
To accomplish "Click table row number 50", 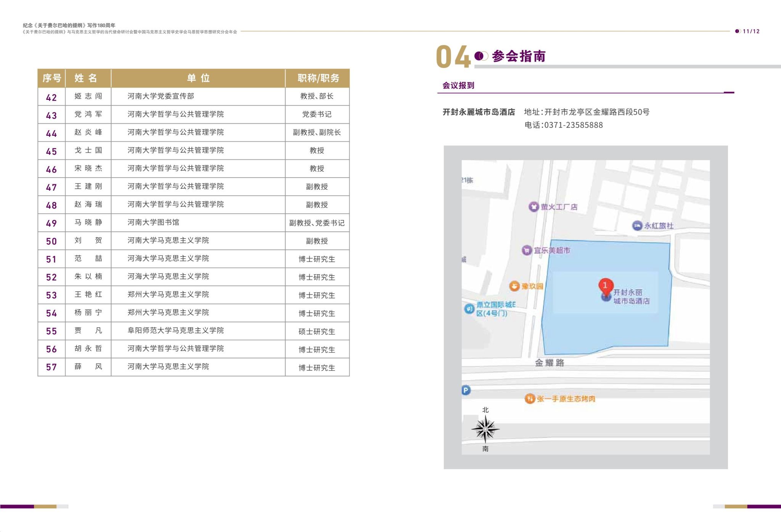I will (x=51, y=241).
